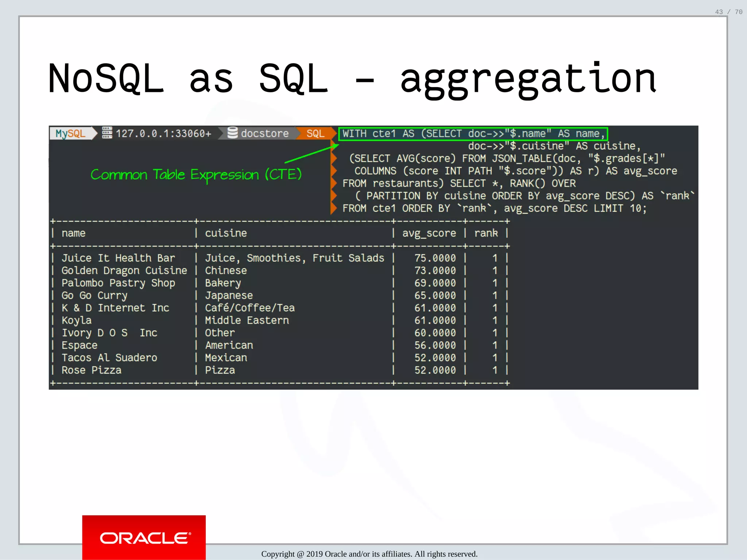
Task: Click the Oracle copyright footer text
Action: click(x=369, y=554)
